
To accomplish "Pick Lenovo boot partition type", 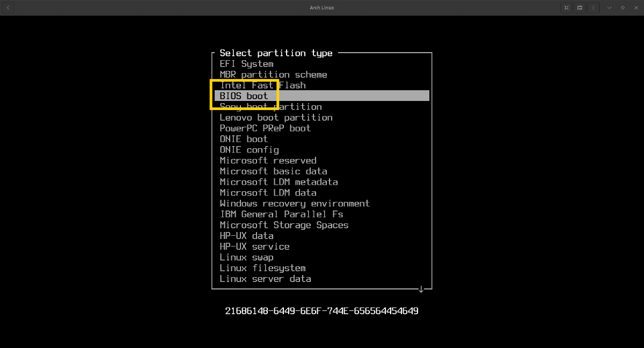I will (276, 118).
